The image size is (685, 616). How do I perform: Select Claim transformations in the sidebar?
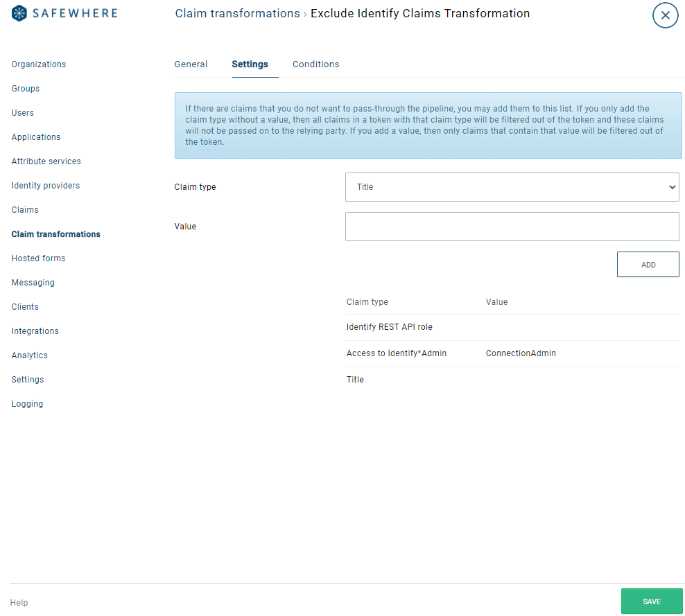(56, 234)
